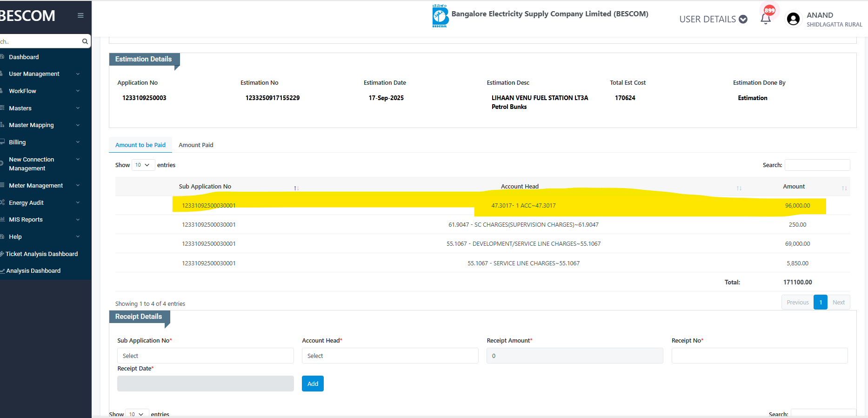Click the Receipt No input field

point(759,356)
